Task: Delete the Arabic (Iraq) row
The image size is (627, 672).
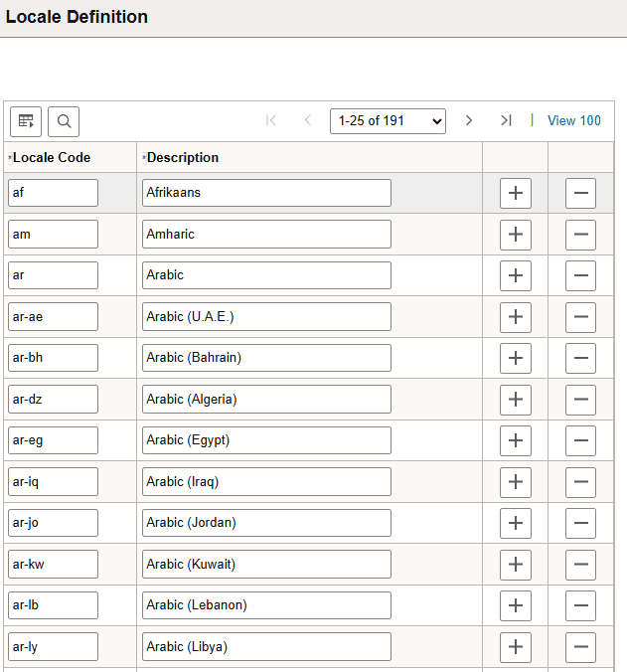Action: pos(580,482)
